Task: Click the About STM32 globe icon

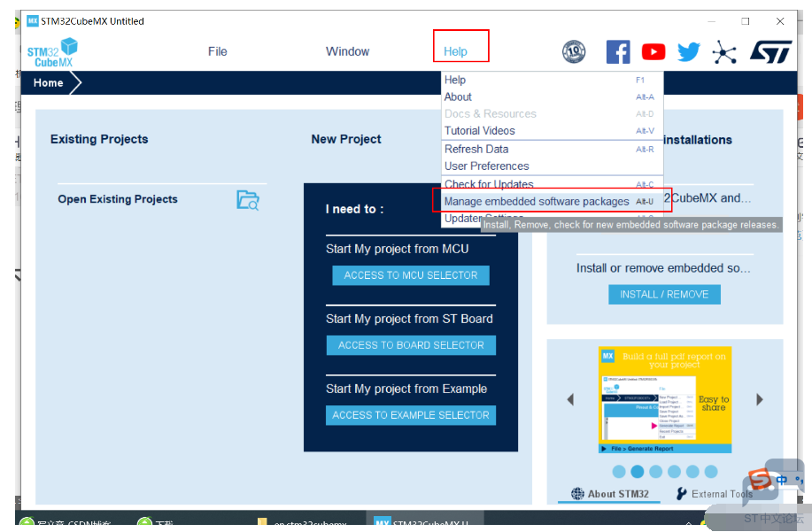Action: click(x=577, y=494)
